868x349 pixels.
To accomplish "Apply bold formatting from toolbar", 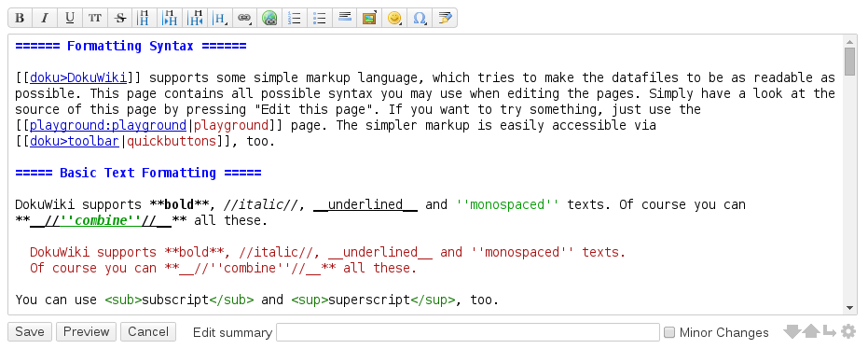I will click(x=20, y=18).
